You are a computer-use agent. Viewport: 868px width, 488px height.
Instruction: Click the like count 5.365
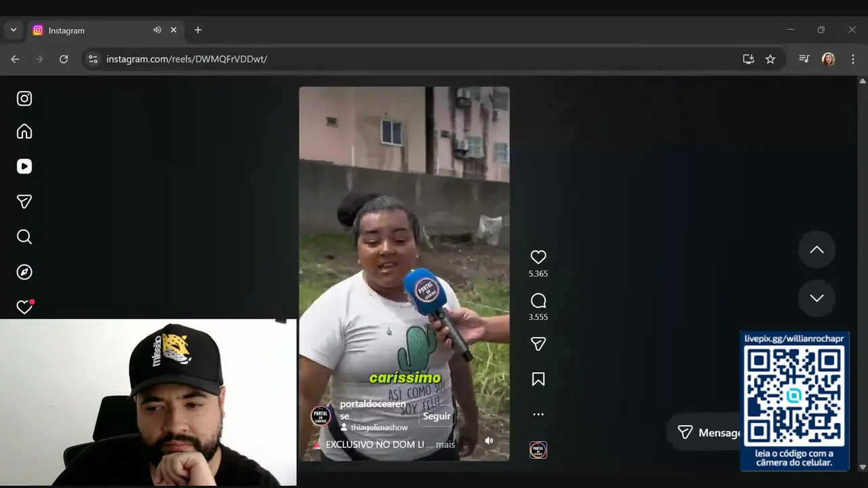click(538, 274)
